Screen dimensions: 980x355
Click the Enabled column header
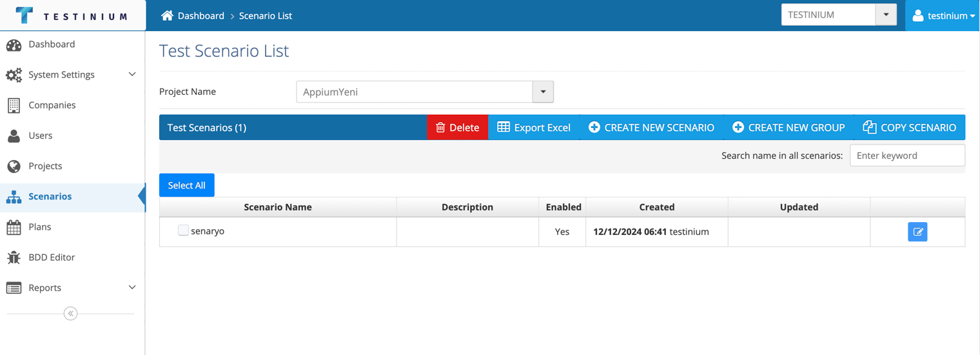pos(563,207)
